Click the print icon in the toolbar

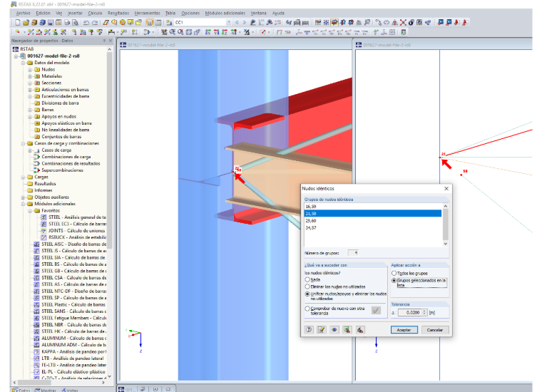[67, 22]
